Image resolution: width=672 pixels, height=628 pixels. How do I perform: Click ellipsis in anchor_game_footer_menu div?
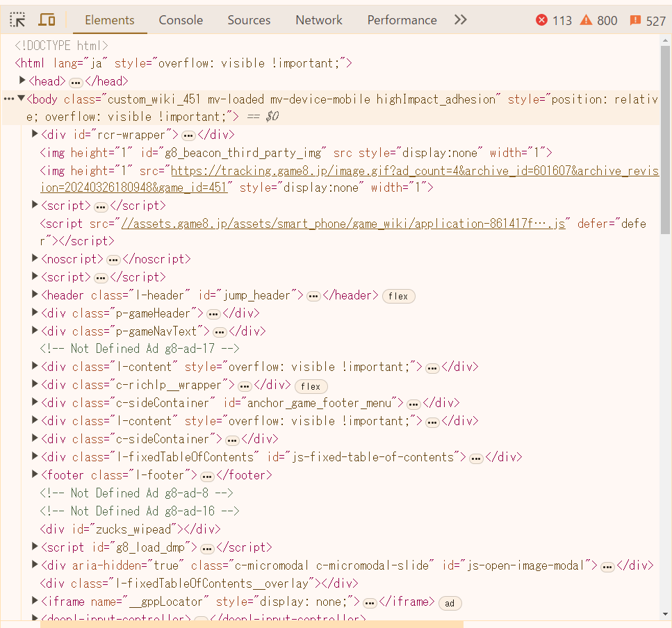(x=413, y=404)
